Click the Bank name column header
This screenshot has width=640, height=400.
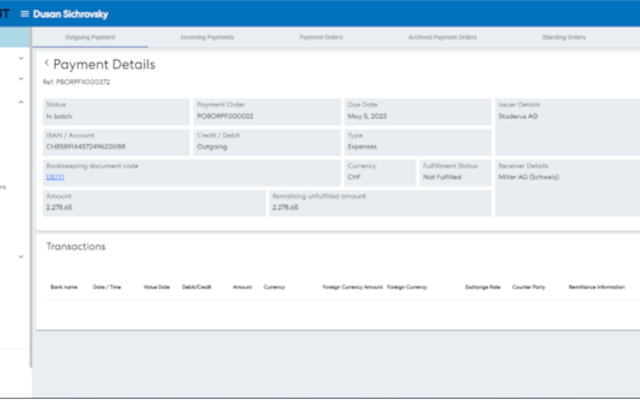(x=64, y=287)
